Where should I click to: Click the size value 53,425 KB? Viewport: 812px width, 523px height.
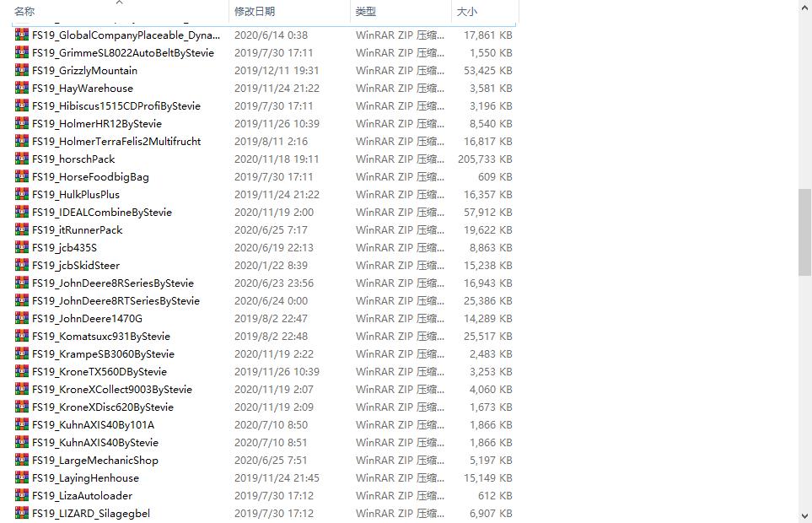pyautogui.click(x=488, y=70)
